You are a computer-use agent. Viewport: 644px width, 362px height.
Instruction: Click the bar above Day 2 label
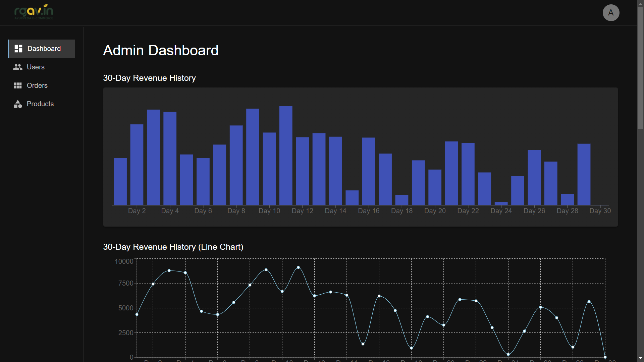tap(137, 165)
